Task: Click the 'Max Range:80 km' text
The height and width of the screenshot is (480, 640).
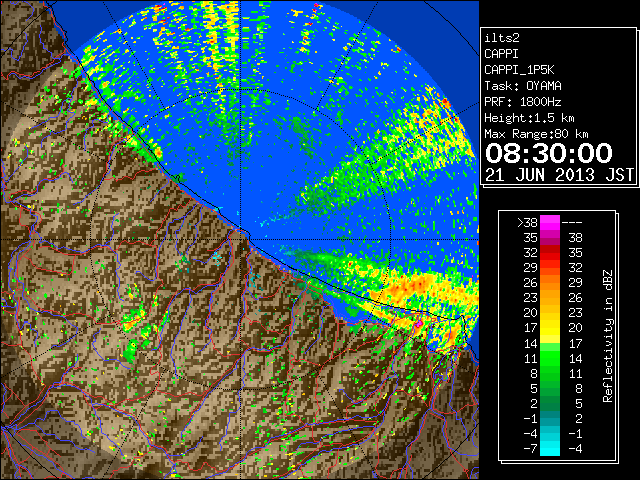Action: coord(536,134)
